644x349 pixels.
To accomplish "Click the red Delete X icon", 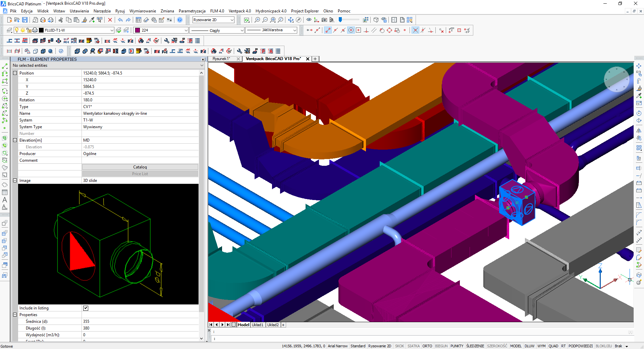I will tap(110, 20).
